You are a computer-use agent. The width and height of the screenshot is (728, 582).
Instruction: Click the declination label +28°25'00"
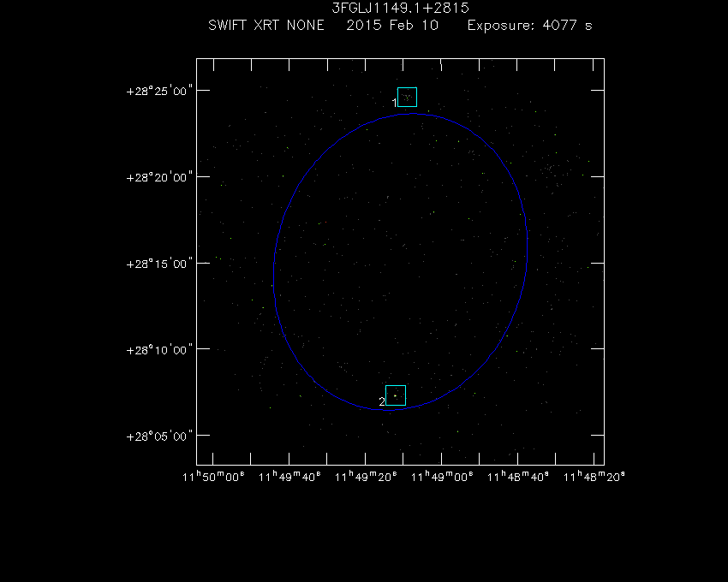pyautogui.click(x=159, y=91)
